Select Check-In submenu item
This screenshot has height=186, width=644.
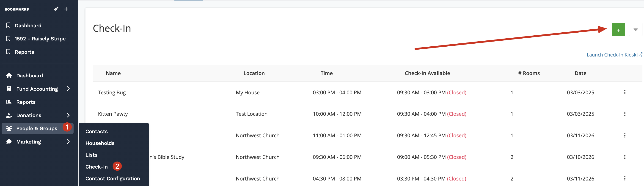pos(96,167)
